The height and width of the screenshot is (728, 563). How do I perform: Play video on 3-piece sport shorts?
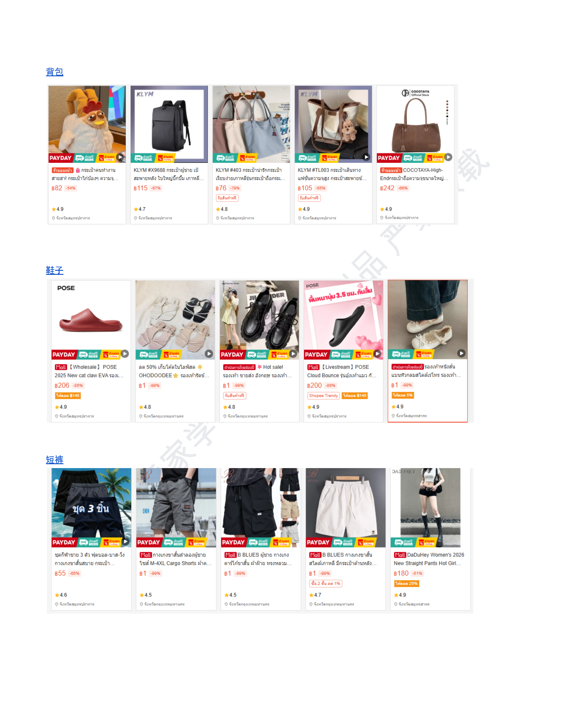pyautogui.click(x=125, y=542)
